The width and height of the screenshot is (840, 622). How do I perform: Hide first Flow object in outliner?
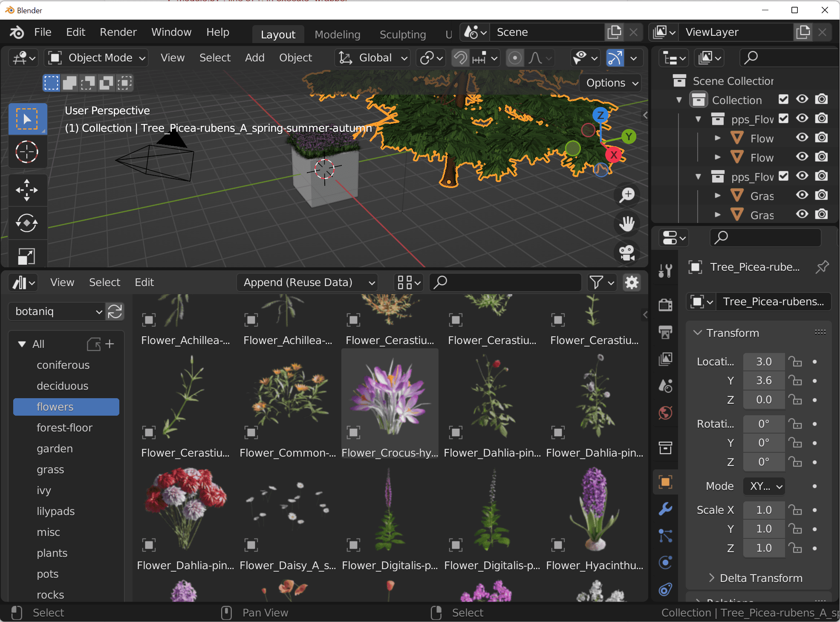coord(802,137)
